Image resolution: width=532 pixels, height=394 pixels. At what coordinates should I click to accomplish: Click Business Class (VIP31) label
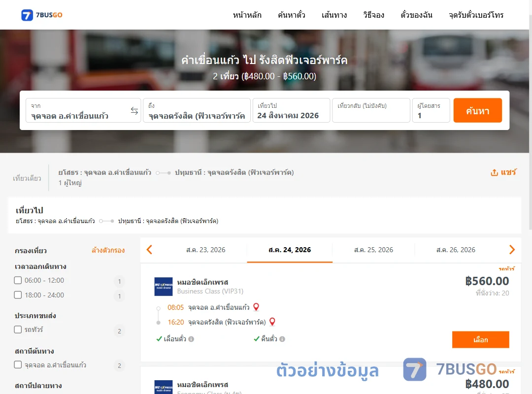[x=210, y=291]
